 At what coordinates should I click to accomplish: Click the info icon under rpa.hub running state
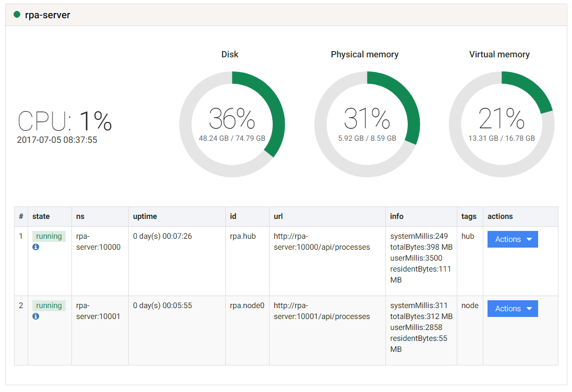click(36, 247)
